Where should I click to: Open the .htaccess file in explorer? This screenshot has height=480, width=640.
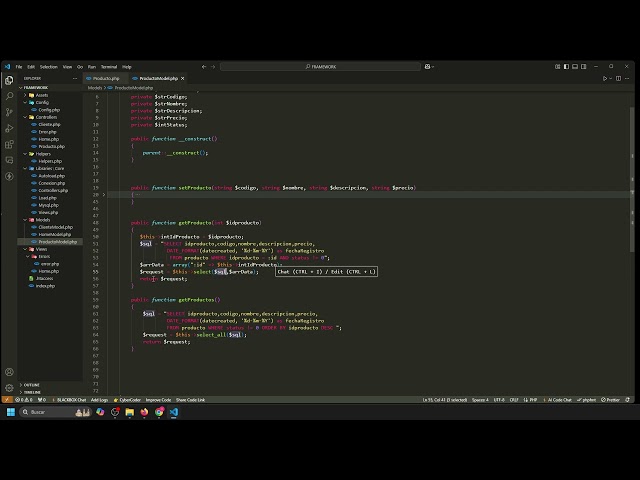44,279
